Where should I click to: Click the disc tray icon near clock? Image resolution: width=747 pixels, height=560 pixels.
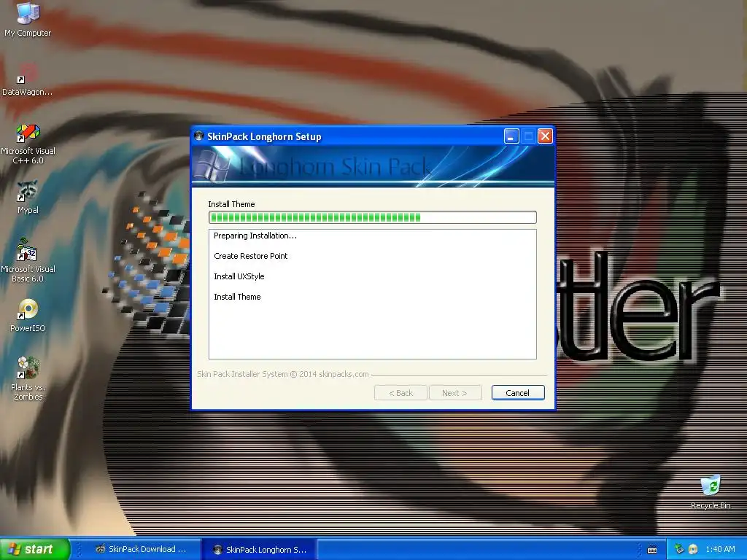point(693,549)
